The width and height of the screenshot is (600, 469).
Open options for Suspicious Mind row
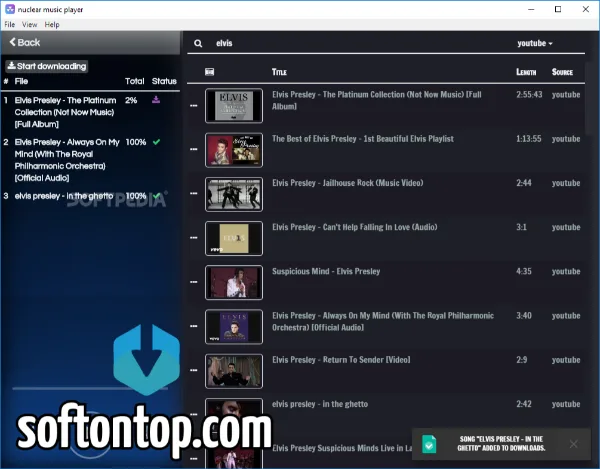tap(194, 282)
